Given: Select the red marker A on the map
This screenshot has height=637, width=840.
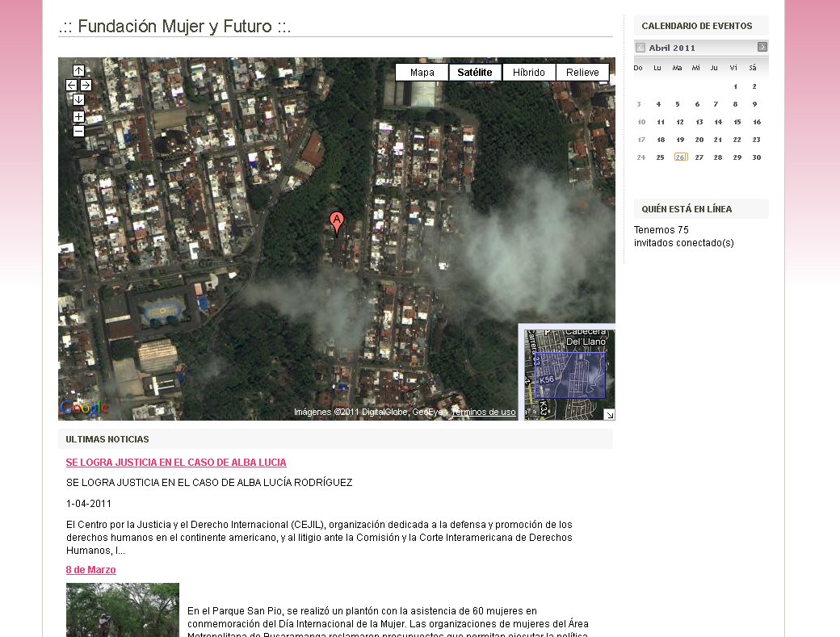Looking at the screenshot, I should [336, 220].
